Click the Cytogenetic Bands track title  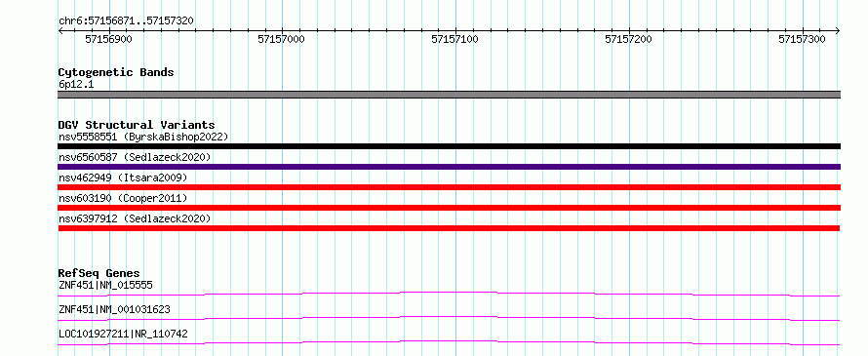tap(116, 72)
